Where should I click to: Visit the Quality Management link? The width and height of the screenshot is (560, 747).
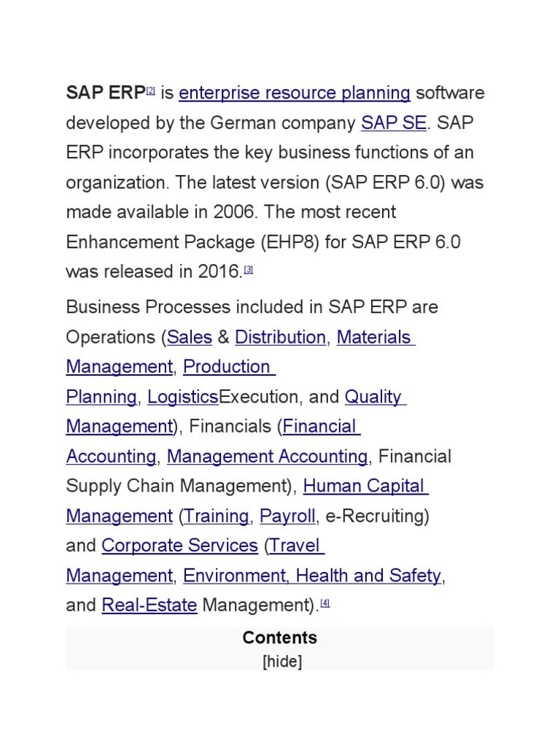(x=373, y=397)
